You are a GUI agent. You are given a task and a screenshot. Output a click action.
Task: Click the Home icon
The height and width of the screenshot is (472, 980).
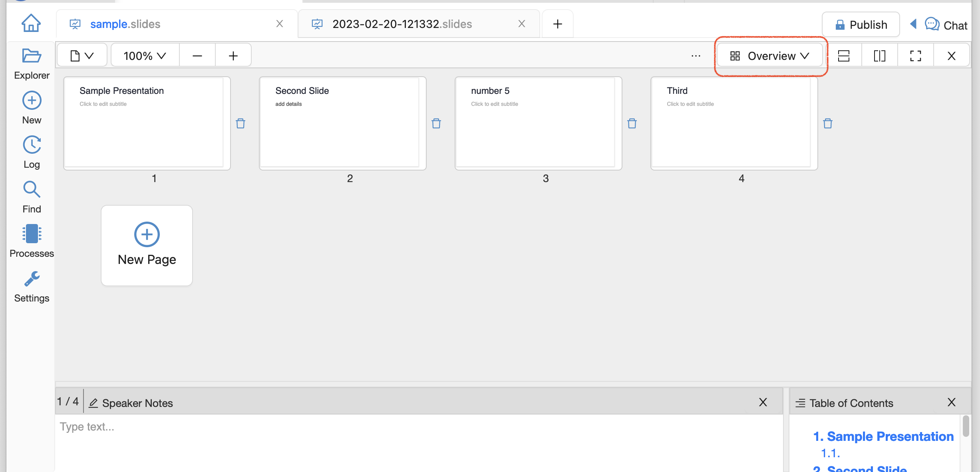[x=31, y=23]
